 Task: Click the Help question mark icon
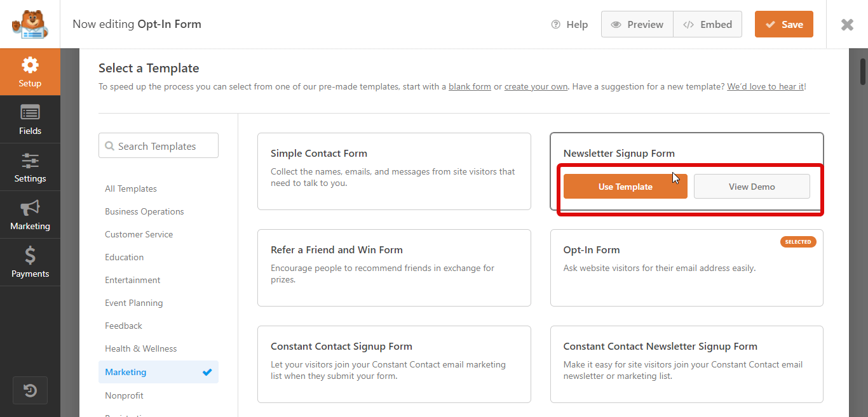point(555,24)
